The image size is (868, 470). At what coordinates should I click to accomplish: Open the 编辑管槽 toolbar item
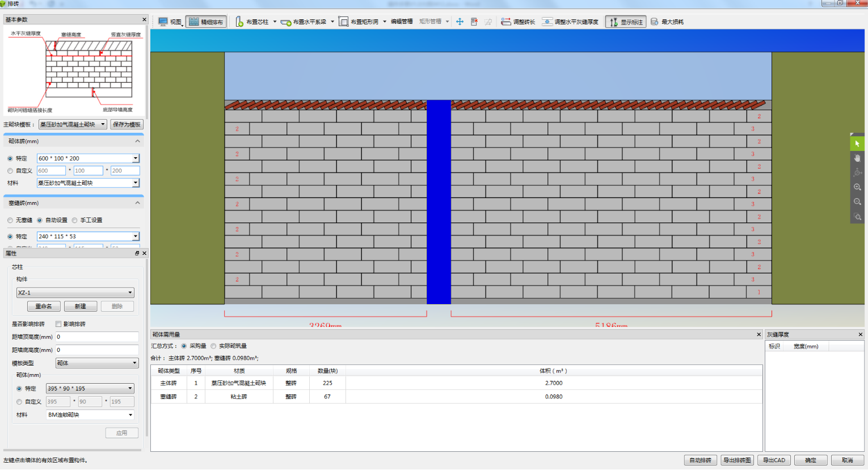402,22
